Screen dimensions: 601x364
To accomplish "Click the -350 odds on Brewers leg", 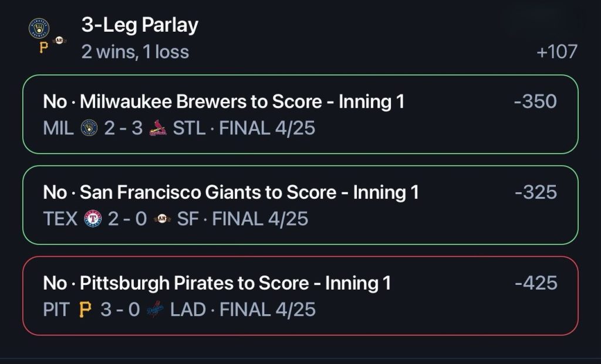I will 535,101.
